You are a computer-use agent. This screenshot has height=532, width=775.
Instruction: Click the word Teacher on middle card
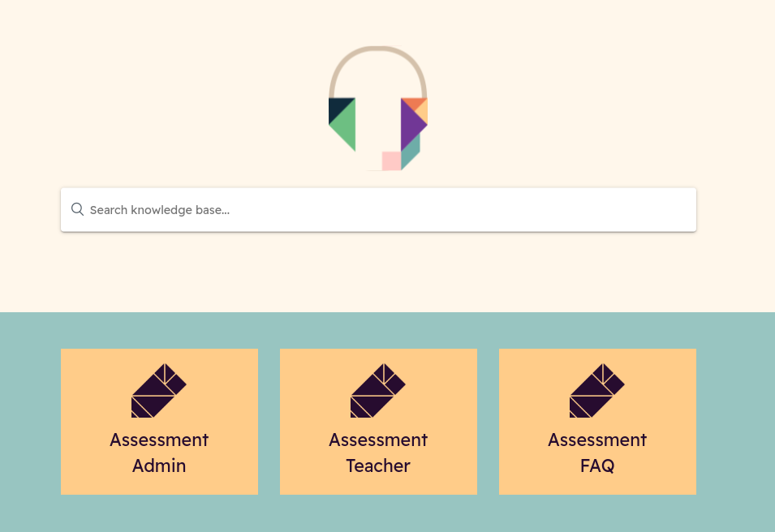coord(378,466)
